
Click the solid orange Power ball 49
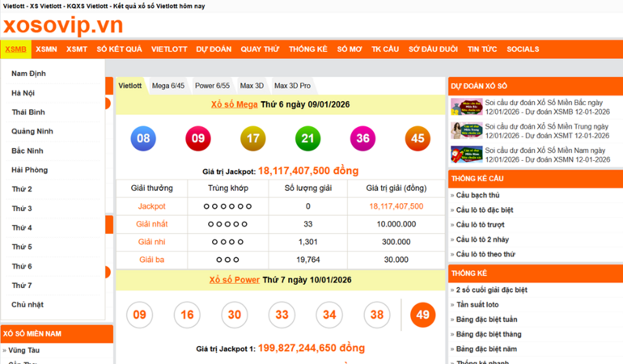coord(422,315)
